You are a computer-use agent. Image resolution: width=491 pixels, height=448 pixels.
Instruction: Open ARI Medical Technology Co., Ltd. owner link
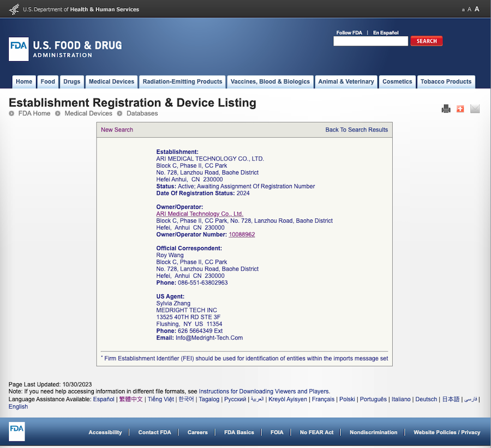pos(200,214)
